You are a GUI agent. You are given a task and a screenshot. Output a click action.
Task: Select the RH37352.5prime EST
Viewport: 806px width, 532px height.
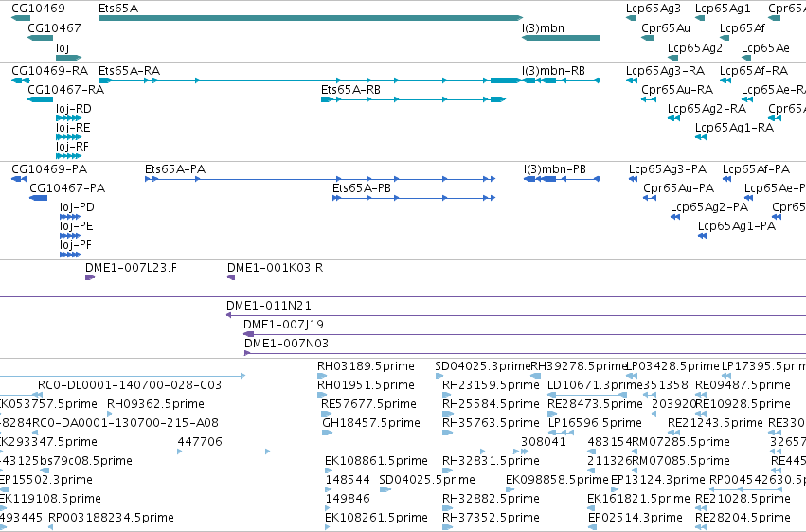click(448, 527)
